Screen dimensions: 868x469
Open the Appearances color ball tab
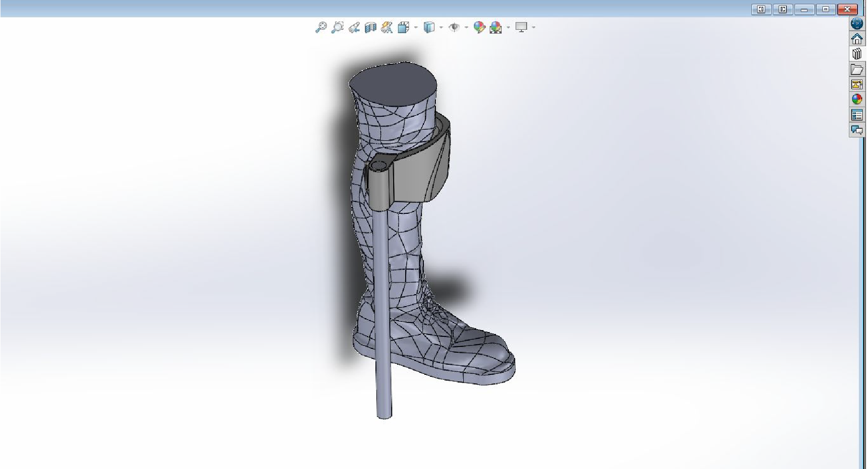pyautogui.click(x=856, y=99)
